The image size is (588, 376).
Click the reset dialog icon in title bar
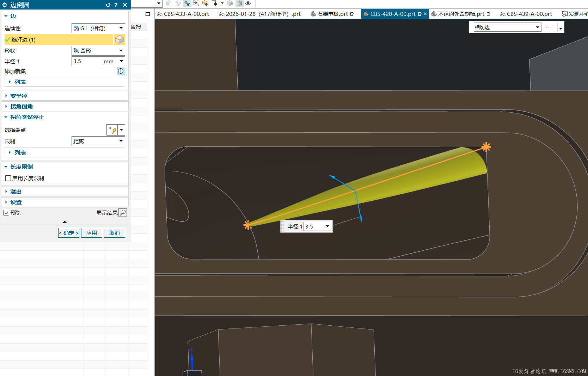click(x=108, y=5)
